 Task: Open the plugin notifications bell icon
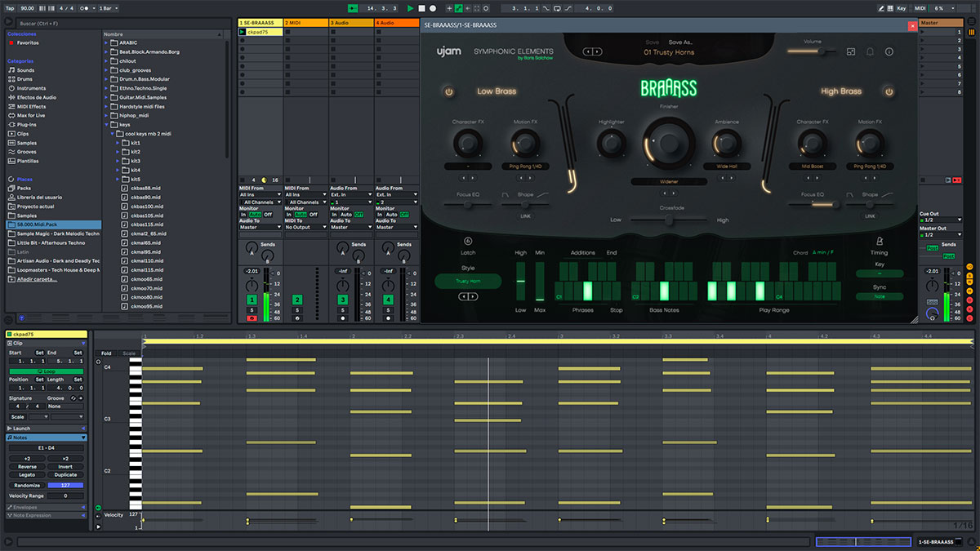(870, 51)
